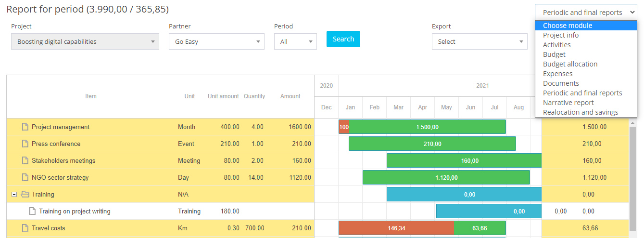The image size is (644, 238).
Task: Click the Project management document icon
Action: 25,127
